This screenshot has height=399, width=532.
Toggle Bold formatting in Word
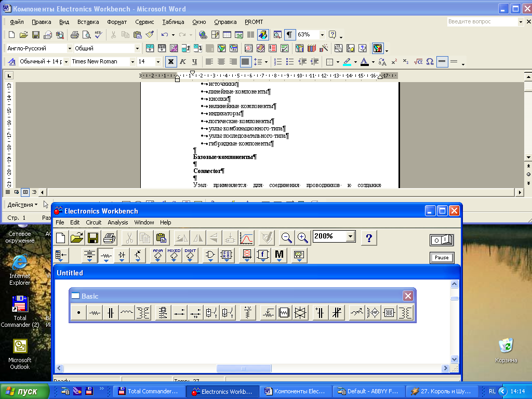[170, 61]
